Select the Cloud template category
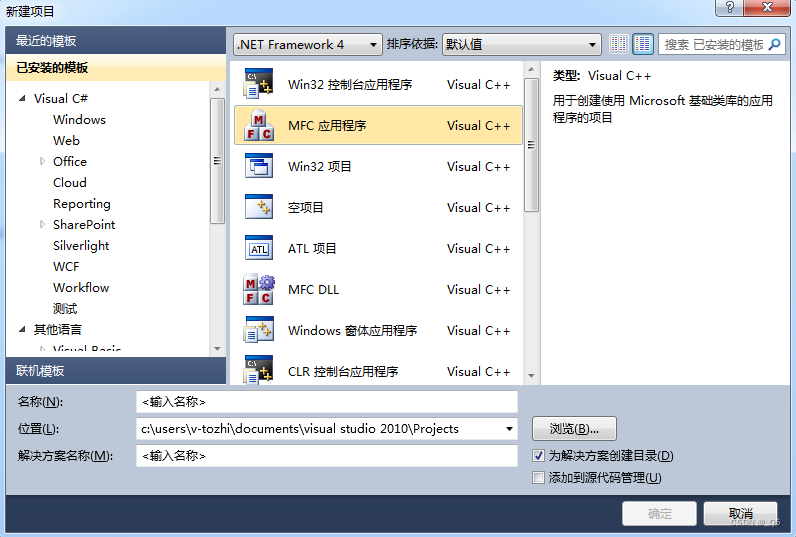796x537 pixels. tap(70, 183)
